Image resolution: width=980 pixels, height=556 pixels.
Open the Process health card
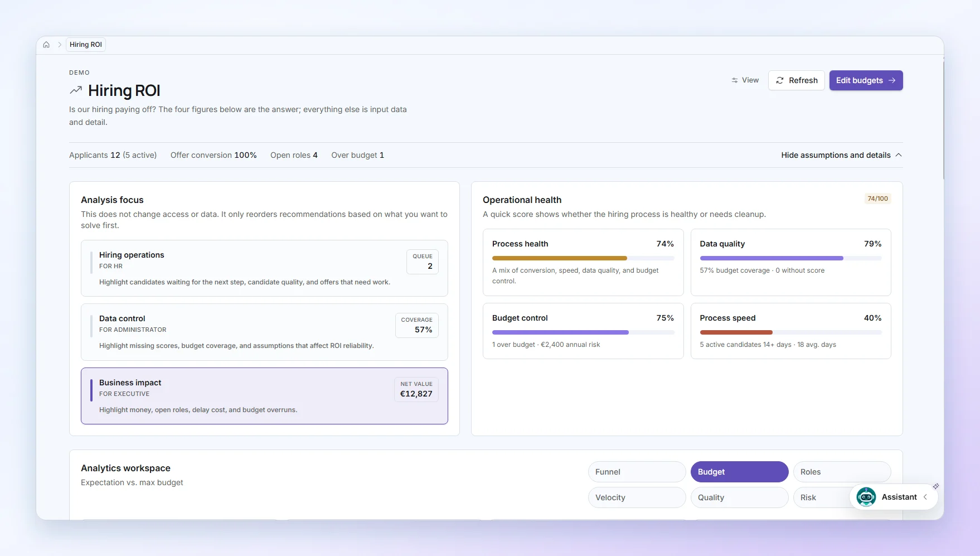(x=583, y=262)
